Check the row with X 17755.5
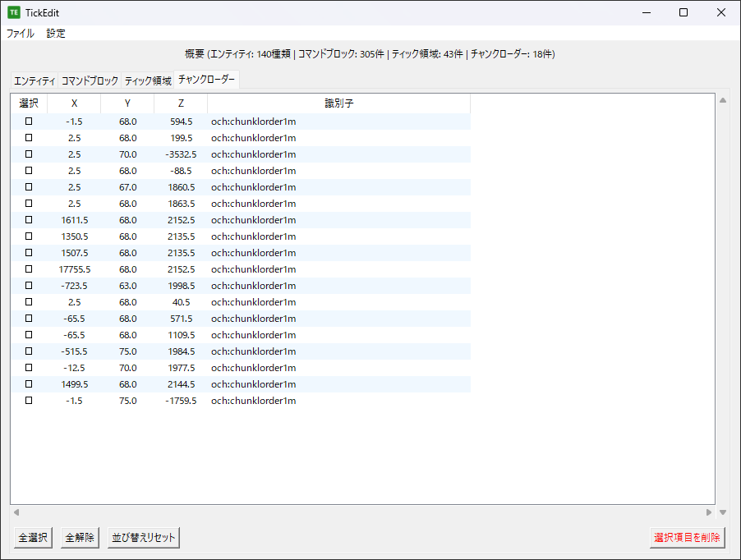Viewport: 741px width, 560px height. click(29, 269)
